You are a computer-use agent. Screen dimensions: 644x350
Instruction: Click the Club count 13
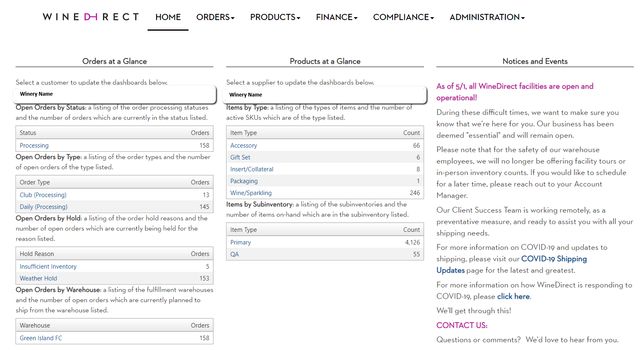[x=206, y=195]
